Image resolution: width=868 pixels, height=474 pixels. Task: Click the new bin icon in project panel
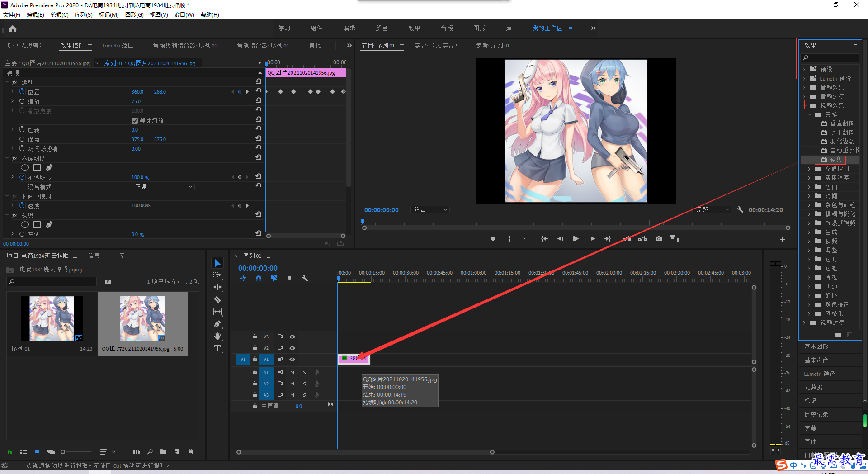[163, 451]
